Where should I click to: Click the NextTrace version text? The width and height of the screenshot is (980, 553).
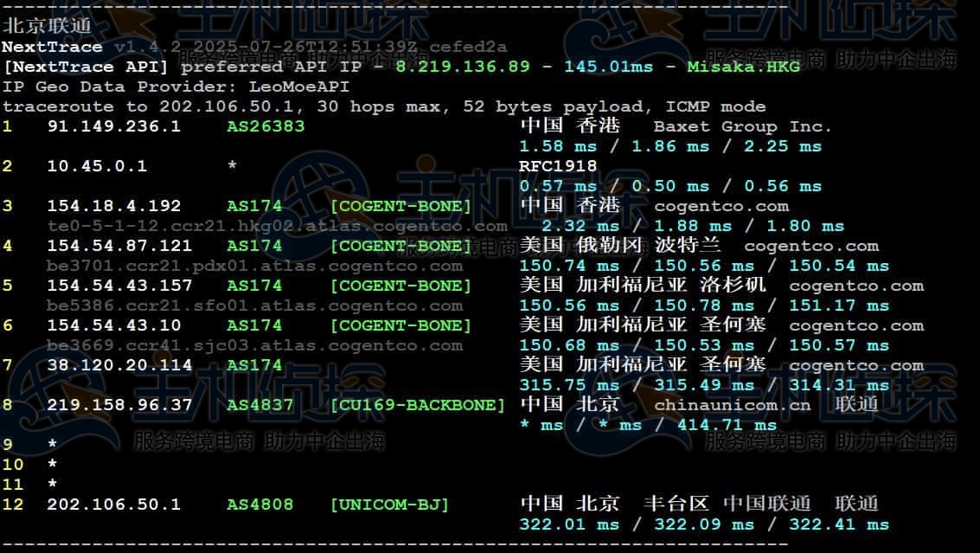point(311,47)
